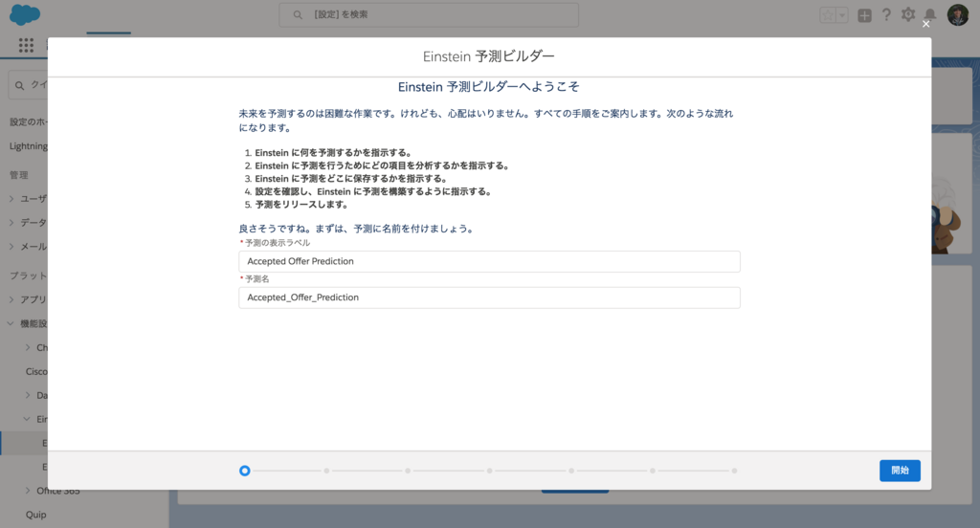980x528 pixels.
Task: Collapse the 機能設定 sidebar section
Action: pyautogui.click(x=11, y=323)
